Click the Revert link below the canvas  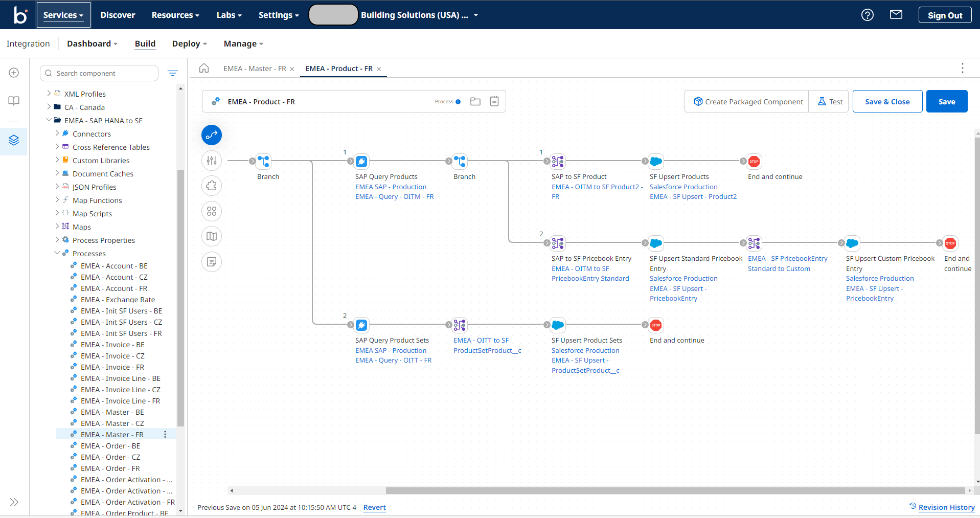[374, 507]
